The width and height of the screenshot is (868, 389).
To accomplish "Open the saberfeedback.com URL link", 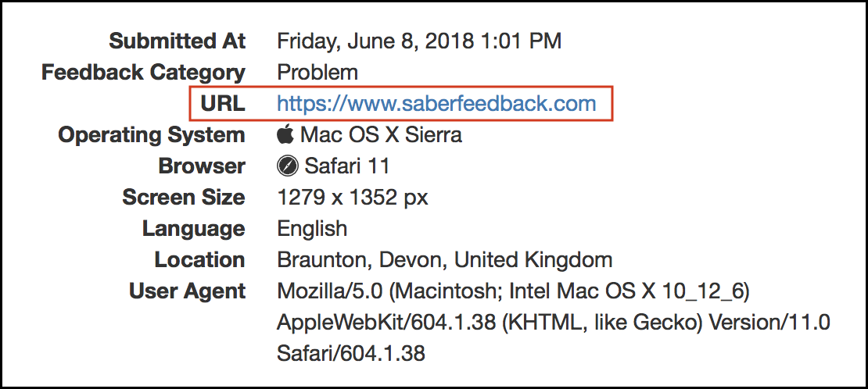I will point(436,103).
